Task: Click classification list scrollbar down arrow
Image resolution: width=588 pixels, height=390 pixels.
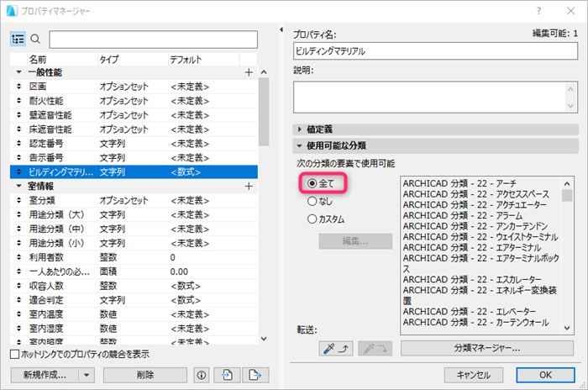Action: coord(567,328)
